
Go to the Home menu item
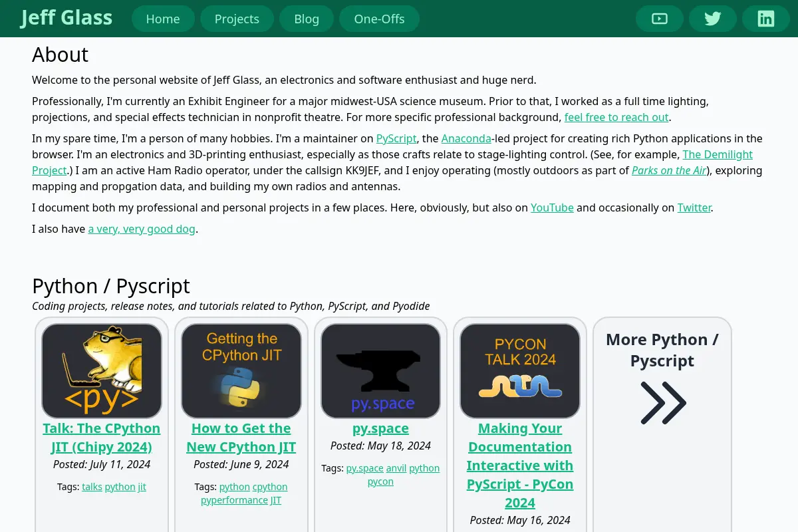click(x=163, y=19)
